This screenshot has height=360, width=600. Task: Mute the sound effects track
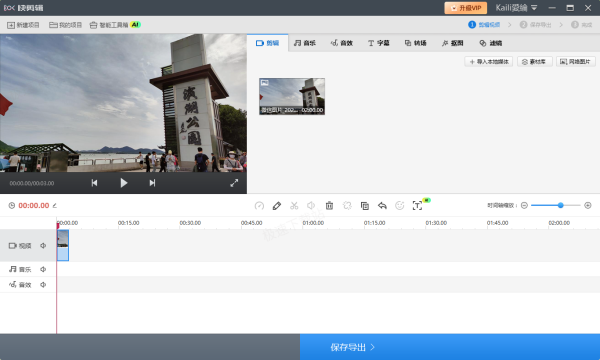pos(43,285)
